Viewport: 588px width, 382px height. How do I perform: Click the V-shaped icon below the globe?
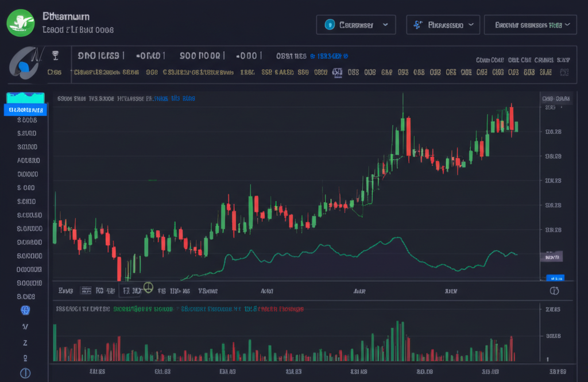click(25, 326)
